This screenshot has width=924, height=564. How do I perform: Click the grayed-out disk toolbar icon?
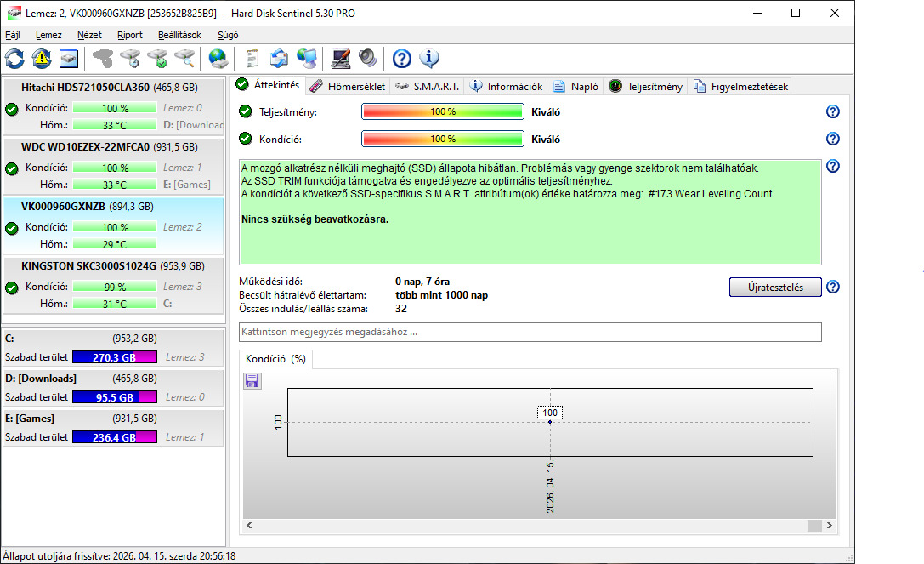click(103, 59)
